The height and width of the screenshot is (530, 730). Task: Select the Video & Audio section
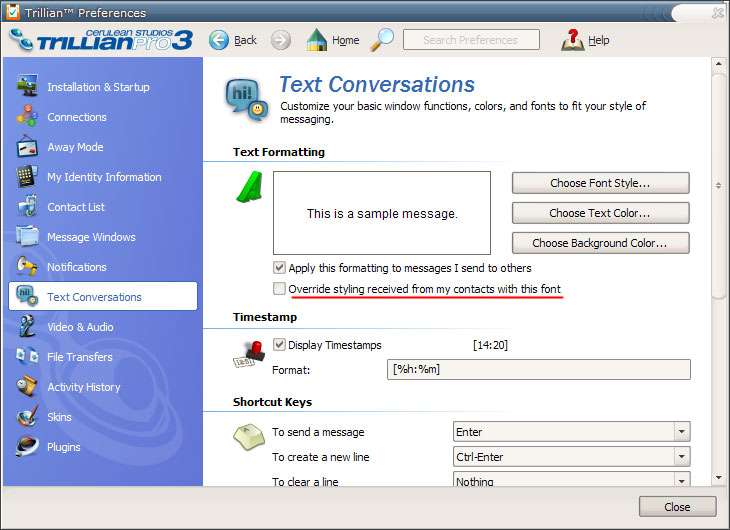coord(80,327)
